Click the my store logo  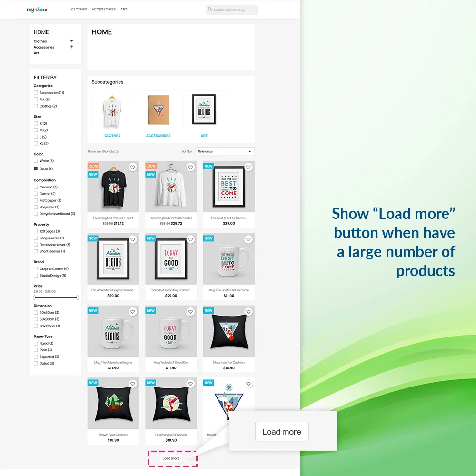[x=37, y=10]
